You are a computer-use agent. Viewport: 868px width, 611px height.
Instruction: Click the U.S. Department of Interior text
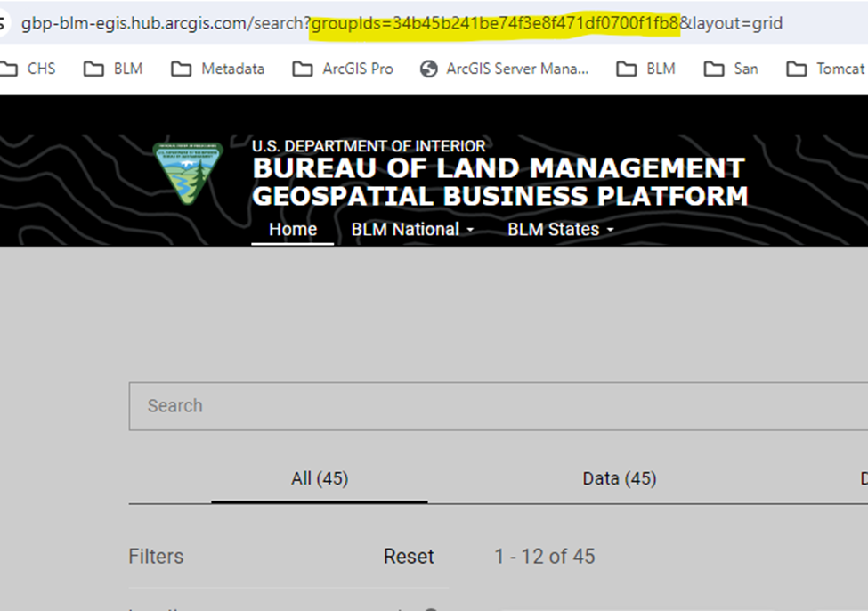tap(369, 146)
